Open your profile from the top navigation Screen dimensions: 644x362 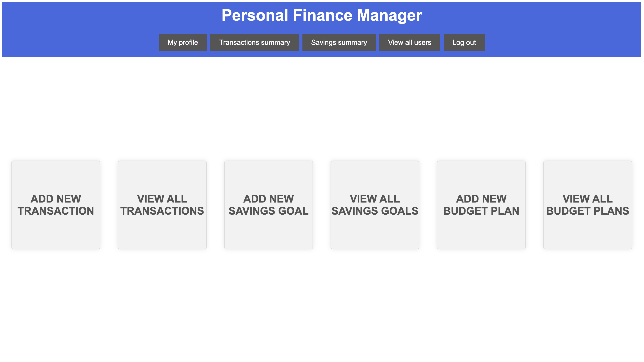point(183,42)
